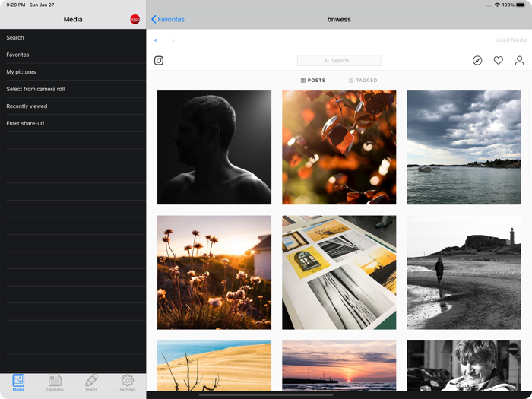Open My pictures in the Media list

pyautogui.click(x=73, y=72)
